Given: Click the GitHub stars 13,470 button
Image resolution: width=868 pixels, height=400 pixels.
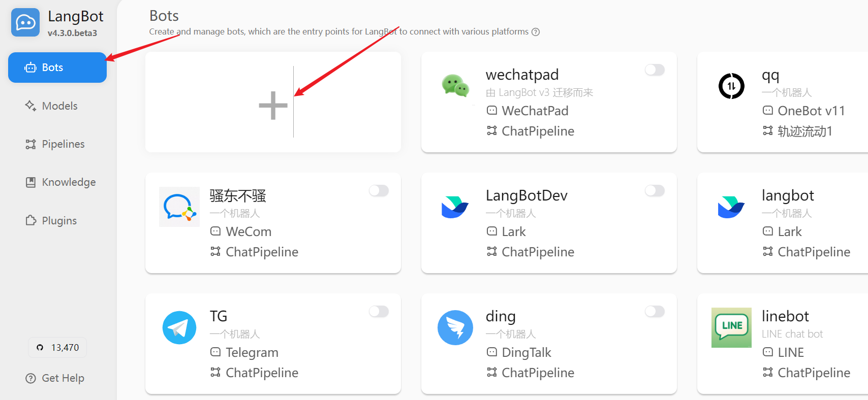Looking at the screenshot, I should (x=57, y=348).
